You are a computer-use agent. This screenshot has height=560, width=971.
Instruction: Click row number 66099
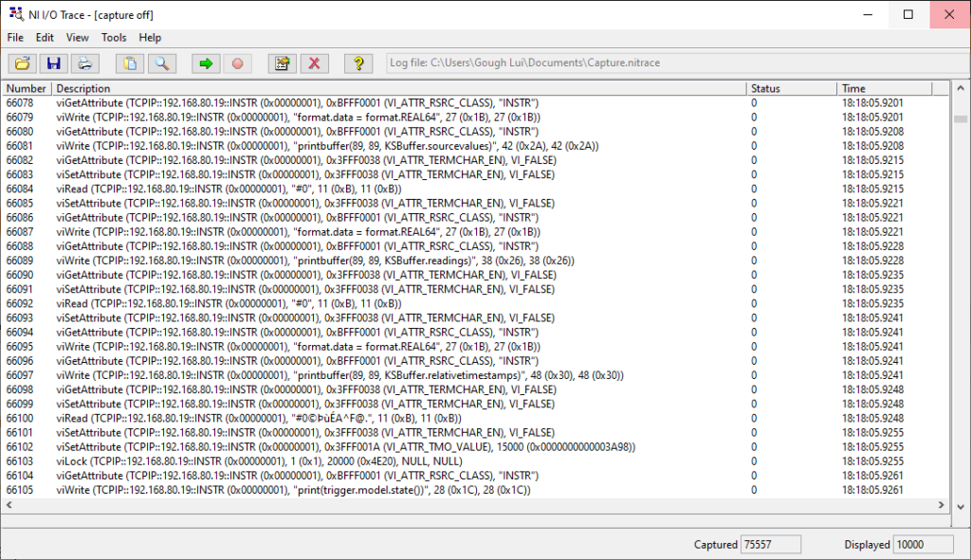[20, 404]
